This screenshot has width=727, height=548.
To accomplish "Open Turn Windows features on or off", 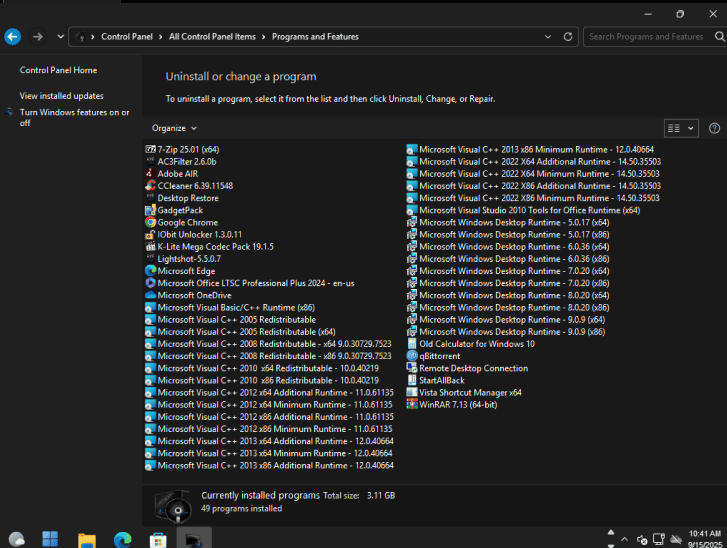I will [x=74, y=118].
